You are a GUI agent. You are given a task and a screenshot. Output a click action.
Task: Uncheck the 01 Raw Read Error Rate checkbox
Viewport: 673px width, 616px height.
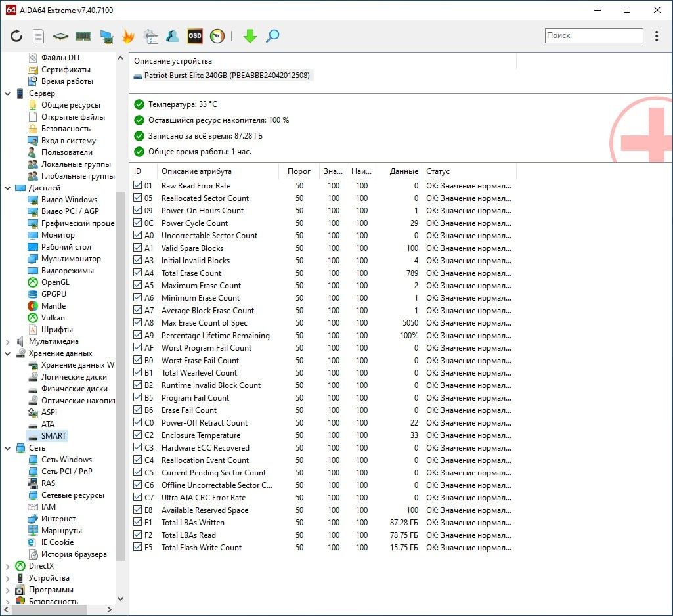coord(137,185)
